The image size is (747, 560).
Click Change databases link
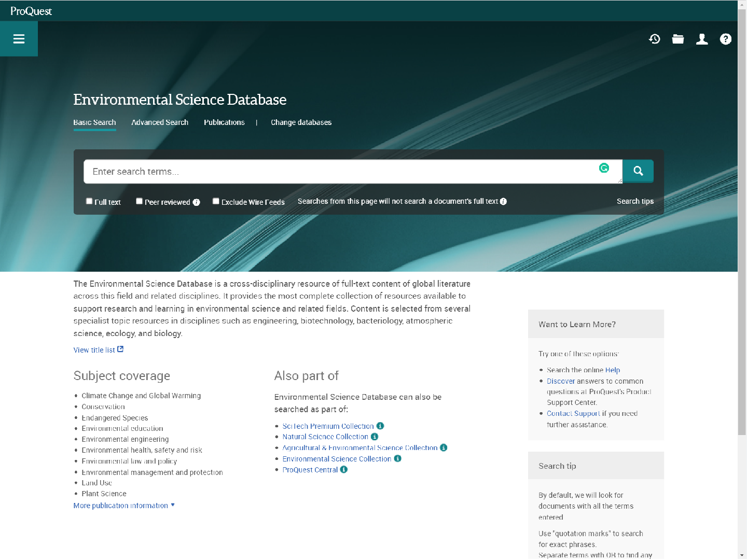click(x=301, y=122)
